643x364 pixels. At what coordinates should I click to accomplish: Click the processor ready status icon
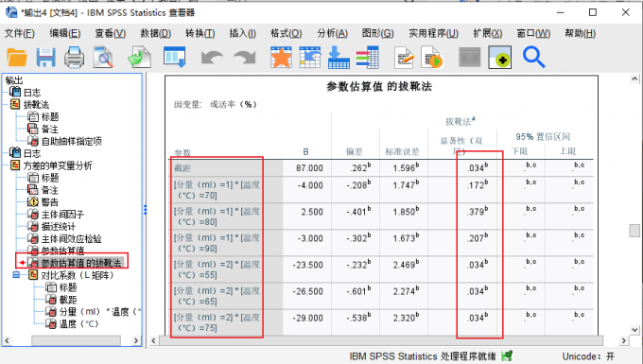click(507, 355)
